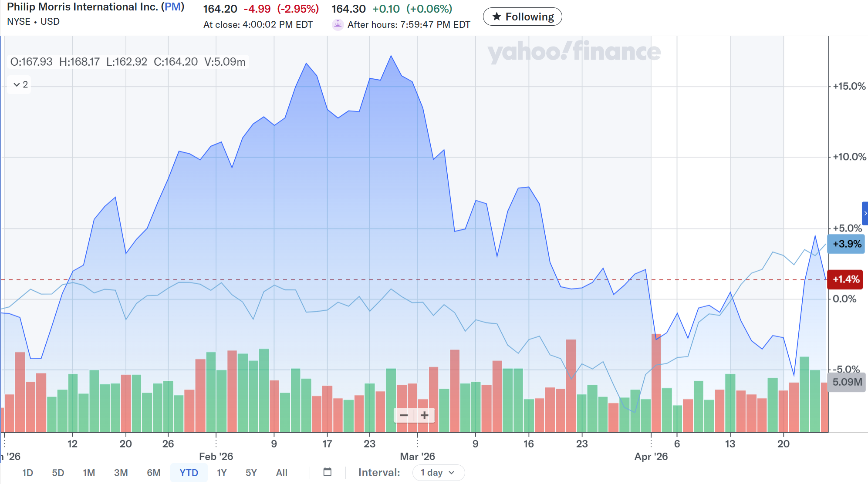Switch to the 1M range

pyautogui.click(x=89, y=473)
